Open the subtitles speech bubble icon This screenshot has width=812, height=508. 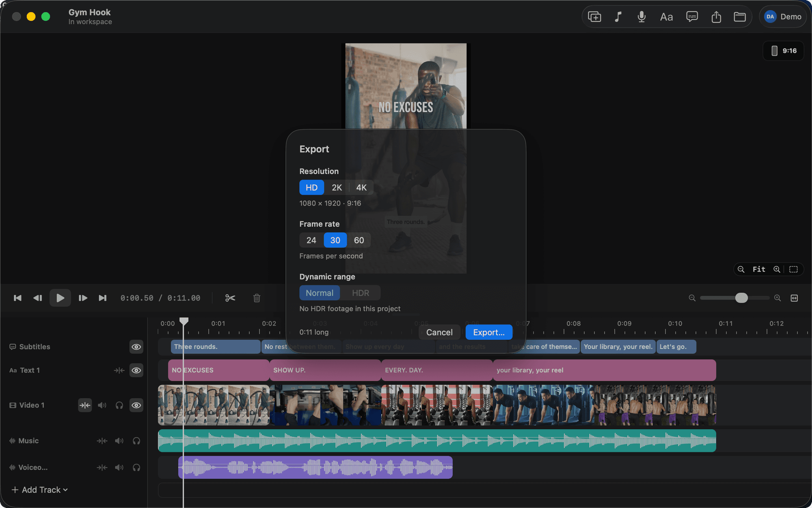[692, 17]
